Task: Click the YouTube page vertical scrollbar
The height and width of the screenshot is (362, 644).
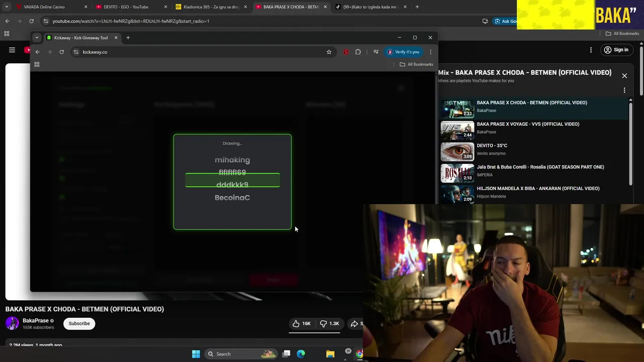Action: tap(641, 70)
